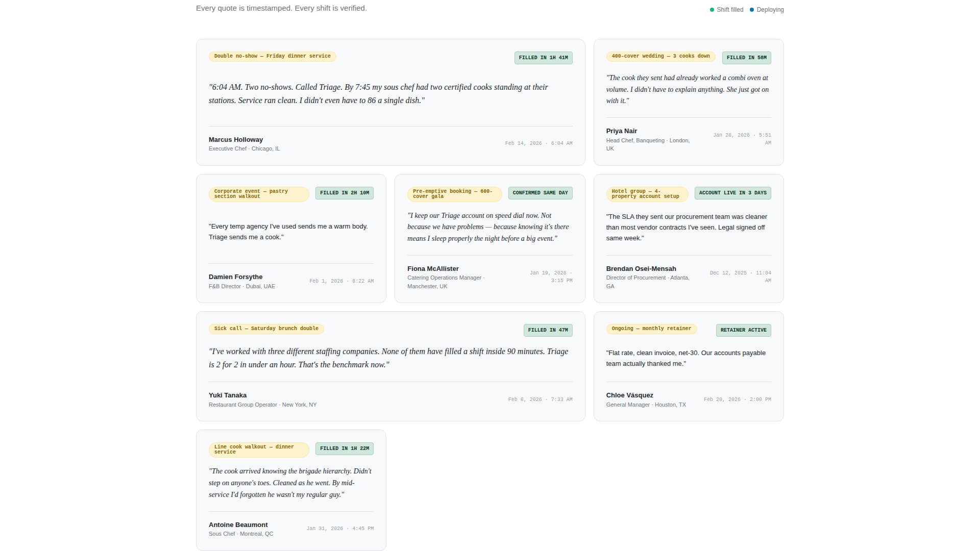Click the 'FILLED IN 1H 41M' badge

pyautogui.click(x=544, y=58)
